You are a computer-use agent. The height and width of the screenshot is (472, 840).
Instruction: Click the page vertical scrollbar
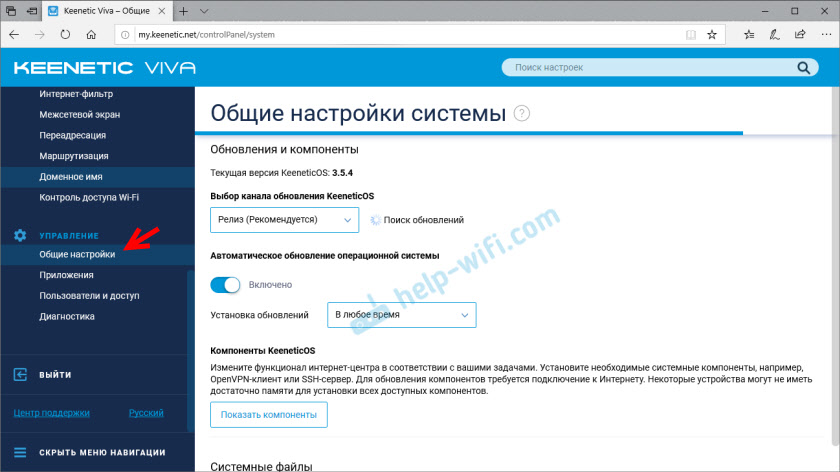click(x=836, y=268)
